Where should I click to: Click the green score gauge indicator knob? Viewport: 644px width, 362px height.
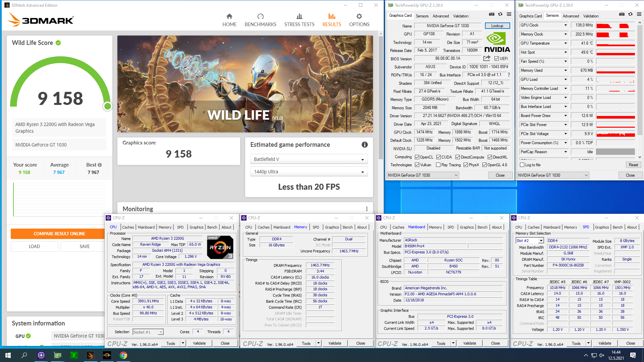pos(108,106)
